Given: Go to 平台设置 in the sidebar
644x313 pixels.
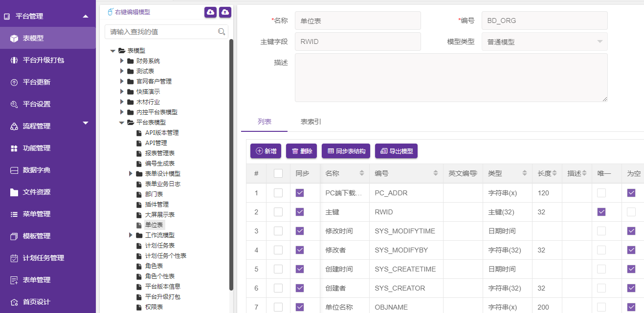Looking at the screenshot, I should (37, 104).
